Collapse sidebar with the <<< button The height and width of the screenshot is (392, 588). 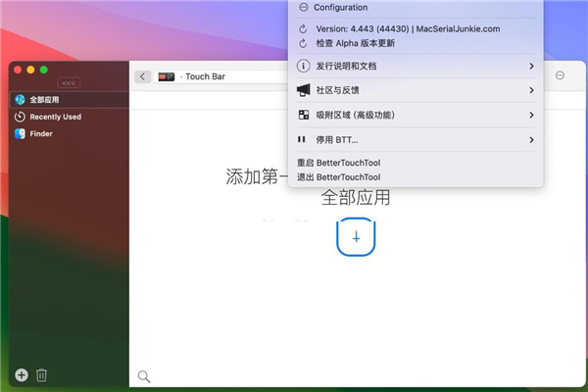pos(69,82)
